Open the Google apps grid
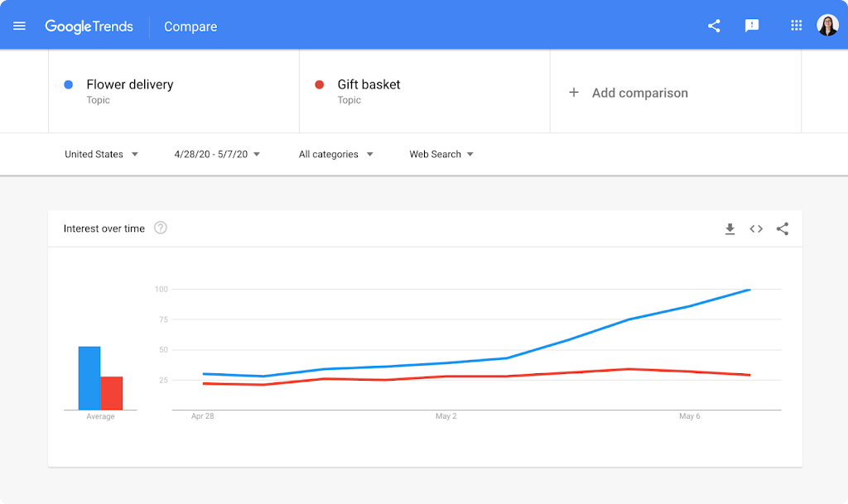The height and width of the screenshot is (504, 848). 797,26
